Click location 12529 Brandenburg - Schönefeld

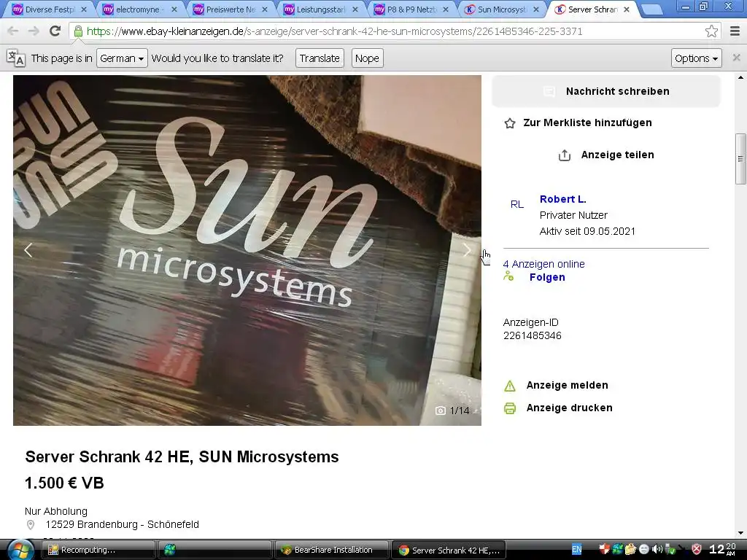coord(123,524)
